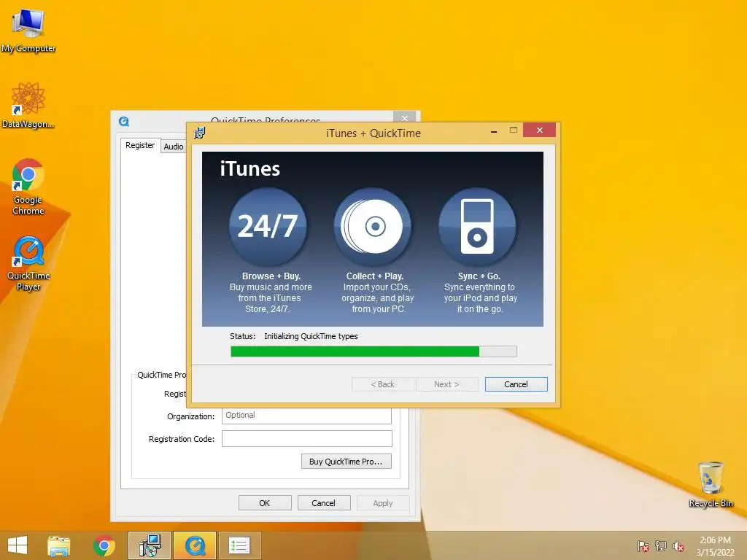Minimize the iTunes + QuickTime installer window
Image resolution: width=747 pixels, height=560 pixels.
[494, 131]
